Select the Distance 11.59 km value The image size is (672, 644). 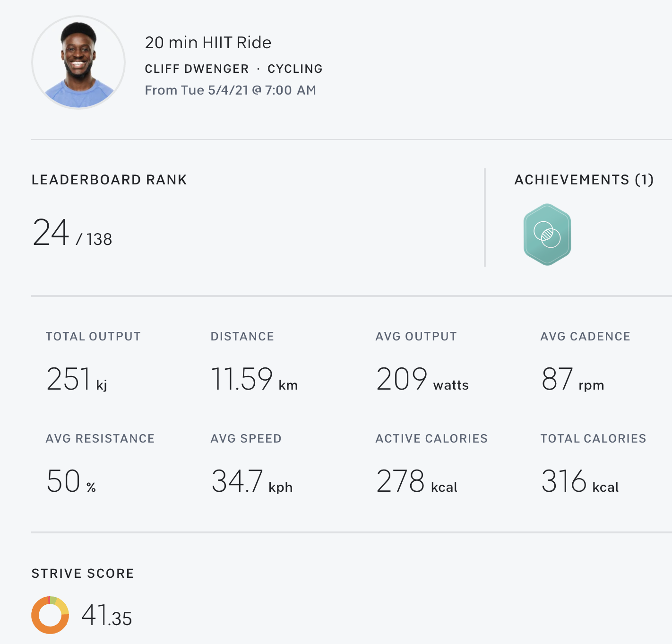point(254,379)
